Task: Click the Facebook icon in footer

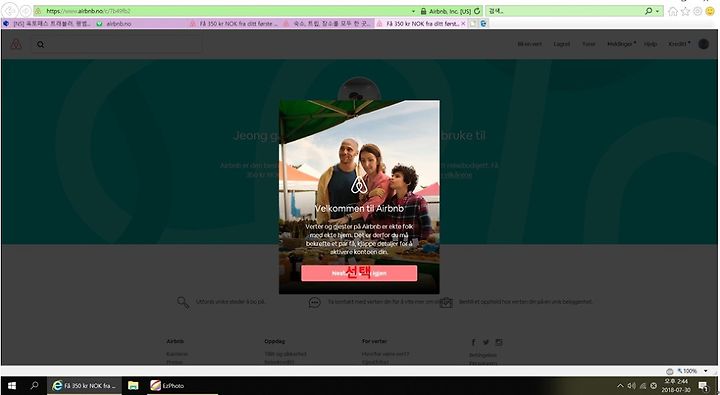Action: [x=473, y=342]
